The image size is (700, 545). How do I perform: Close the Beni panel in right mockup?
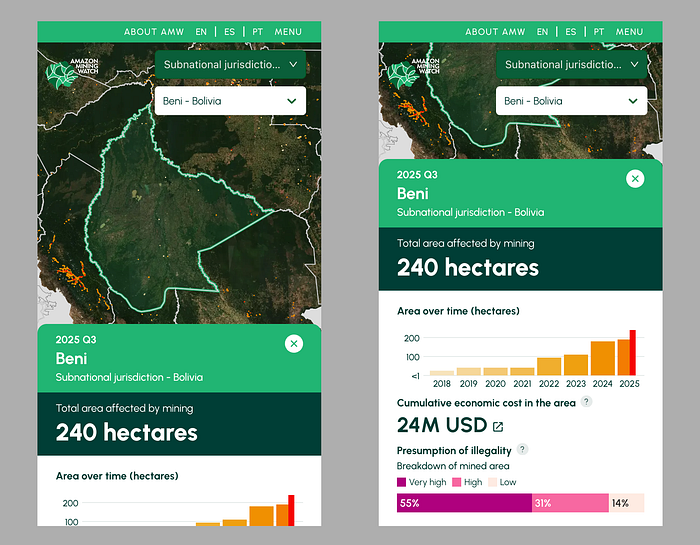(x=635, y=179)
